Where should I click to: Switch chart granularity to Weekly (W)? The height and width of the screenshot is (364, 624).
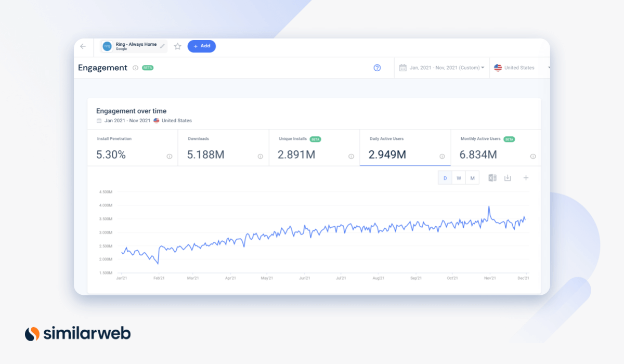[459, 178]
